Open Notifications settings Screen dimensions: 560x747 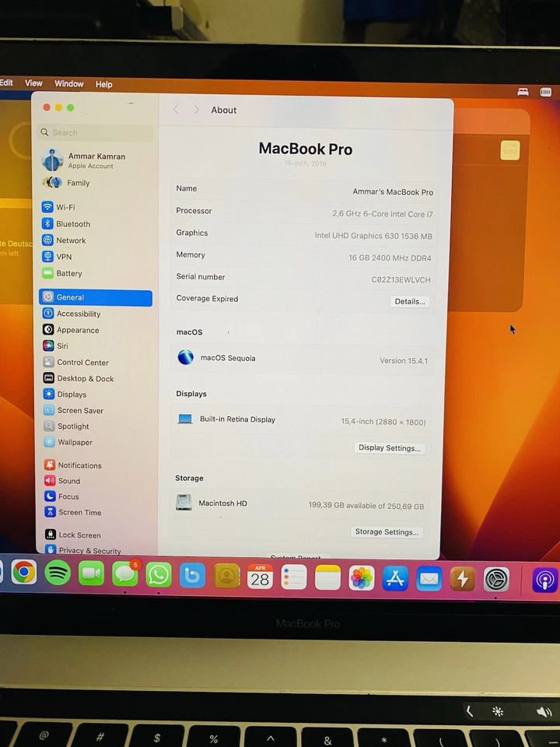[x=73, y=465]
